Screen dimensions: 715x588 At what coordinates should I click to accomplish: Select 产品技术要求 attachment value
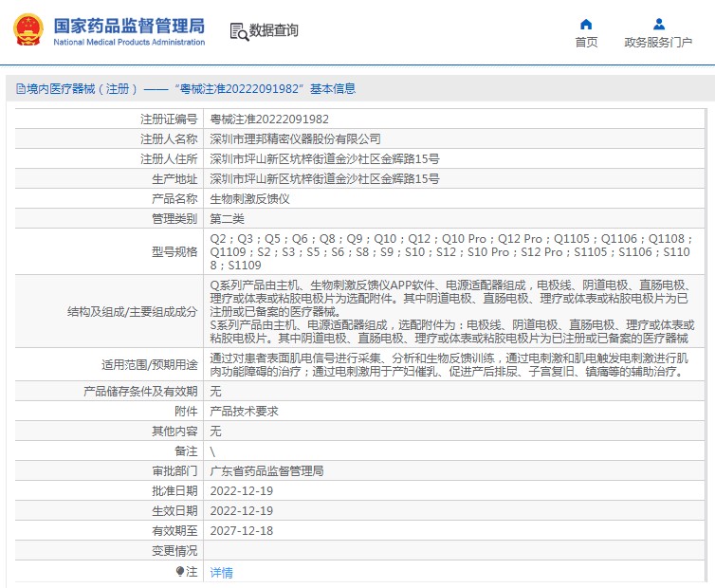[244, 411]
